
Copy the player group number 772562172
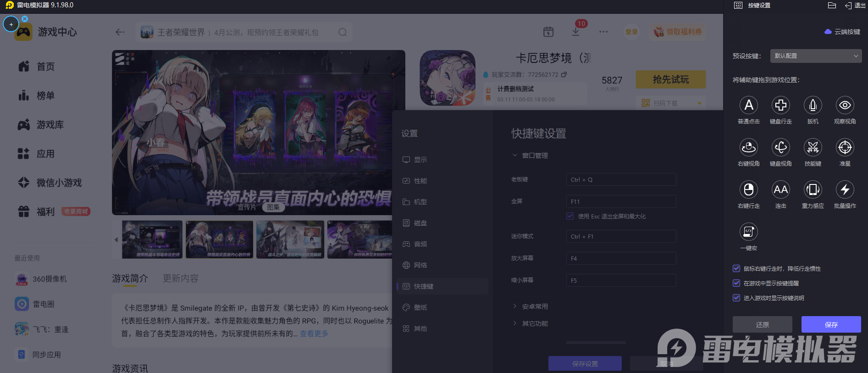coord(564,74)
